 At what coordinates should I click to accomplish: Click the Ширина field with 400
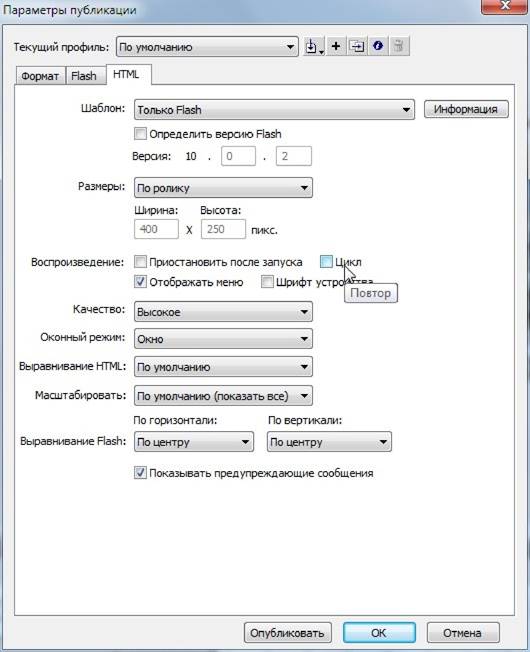pos(156,229)
